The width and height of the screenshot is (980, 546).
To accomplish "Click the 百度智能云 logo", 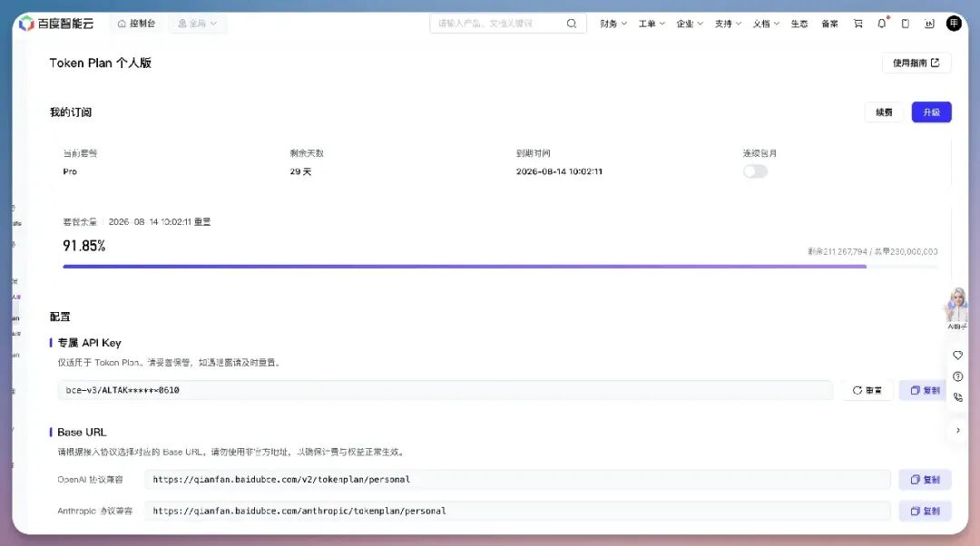I will point(56,24).
